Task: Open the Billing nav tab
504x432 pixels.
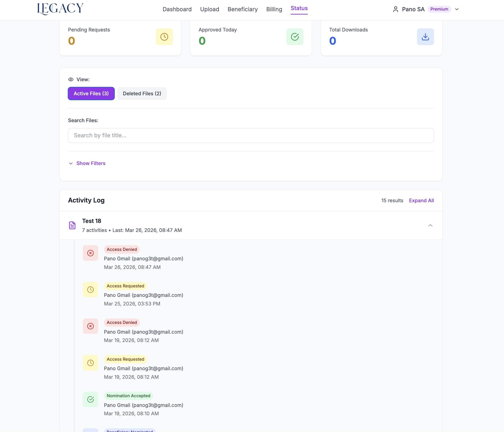Action: tap(274, 9)
